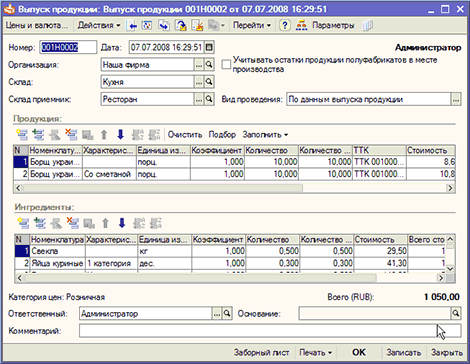Click the Ингредиенты horizontal scrollbar thumb
Screen dimensions: 470x364
coord(200,278)
